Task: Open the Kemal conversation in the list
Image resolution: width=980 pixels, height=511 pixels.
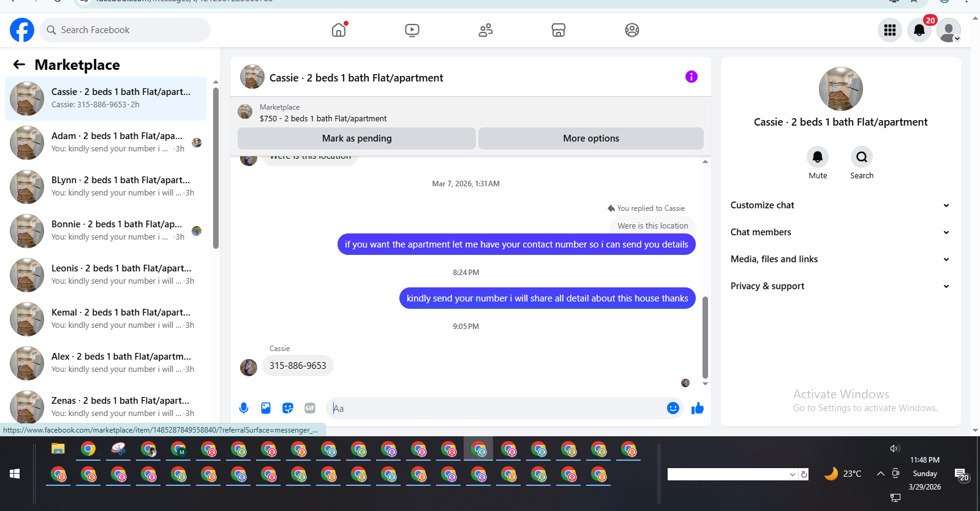Action: [x=105, y=319]
